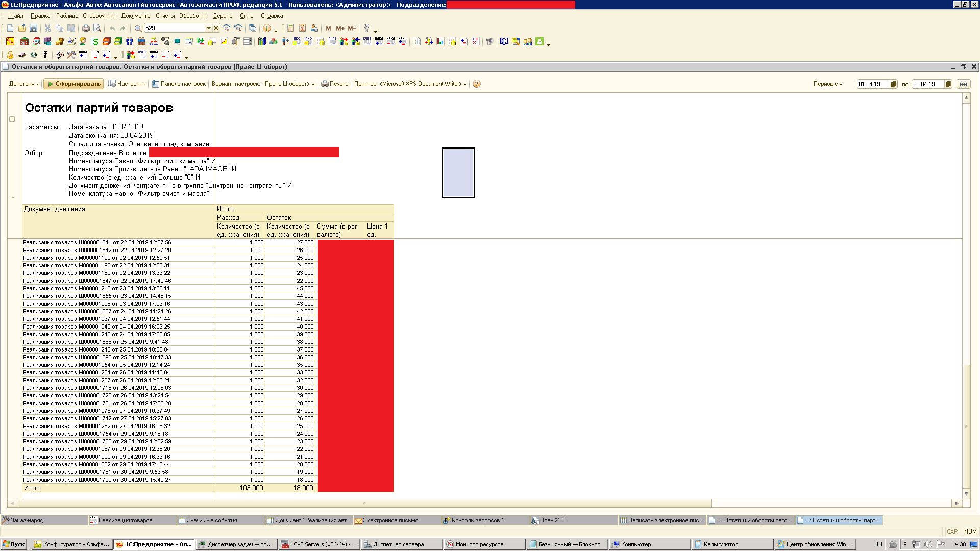Viewport: 980px width, 551px height.
Task: Open the Документы menu
Action: click(136, 16)
